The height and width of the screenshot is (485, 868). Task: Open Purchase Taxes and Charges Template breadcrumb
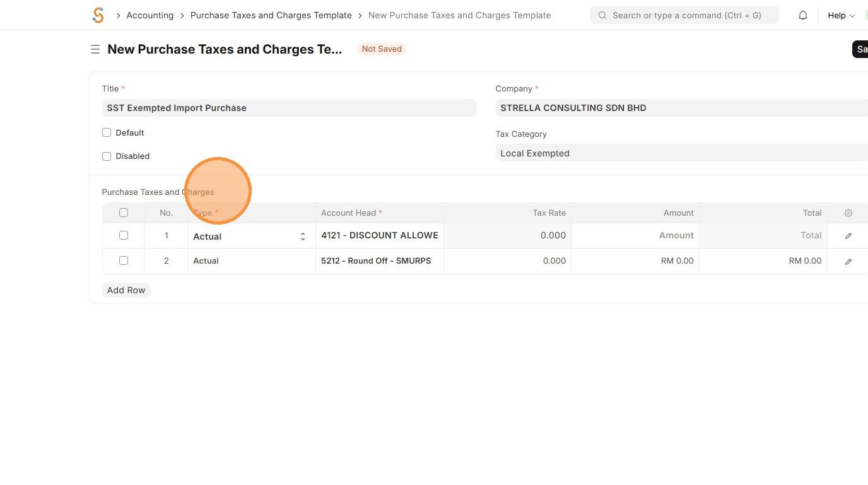tap(271, 15)
